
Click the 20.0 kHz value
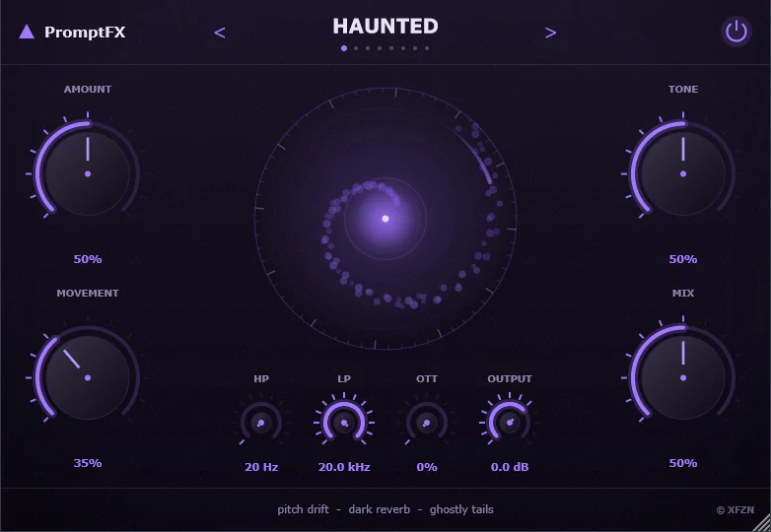point(344,467)
